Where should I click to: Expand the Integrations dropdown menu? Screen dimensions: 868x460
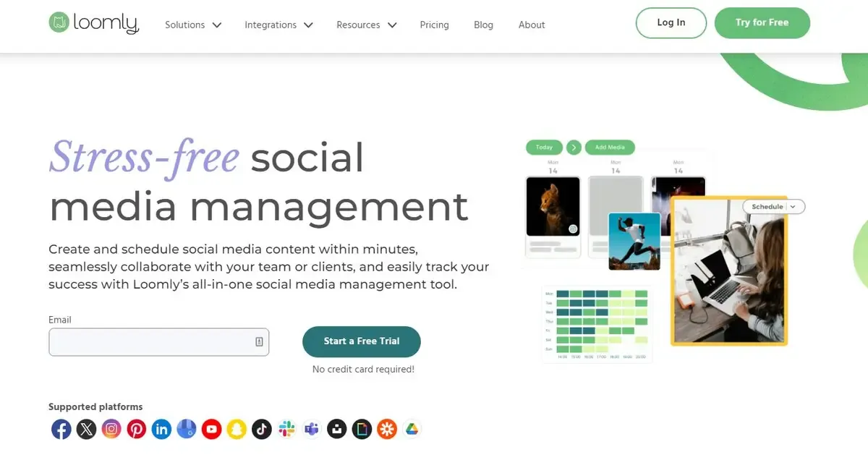click(278, 25)
